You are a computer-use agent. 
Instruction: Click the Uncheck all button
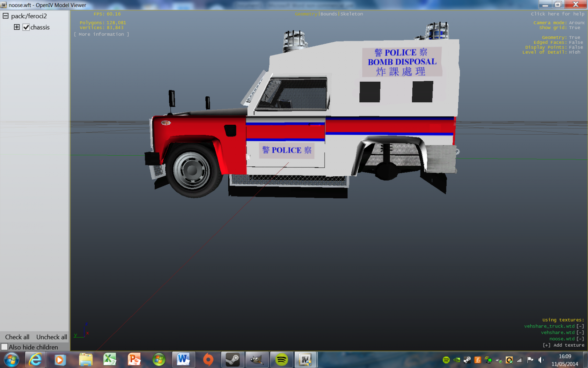[x=51, y=337]
